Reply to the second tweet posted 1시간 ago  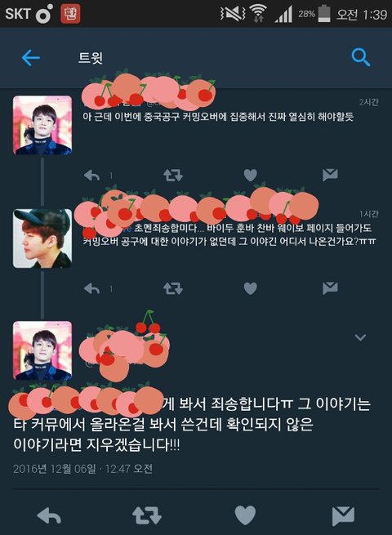pos(91,288)
